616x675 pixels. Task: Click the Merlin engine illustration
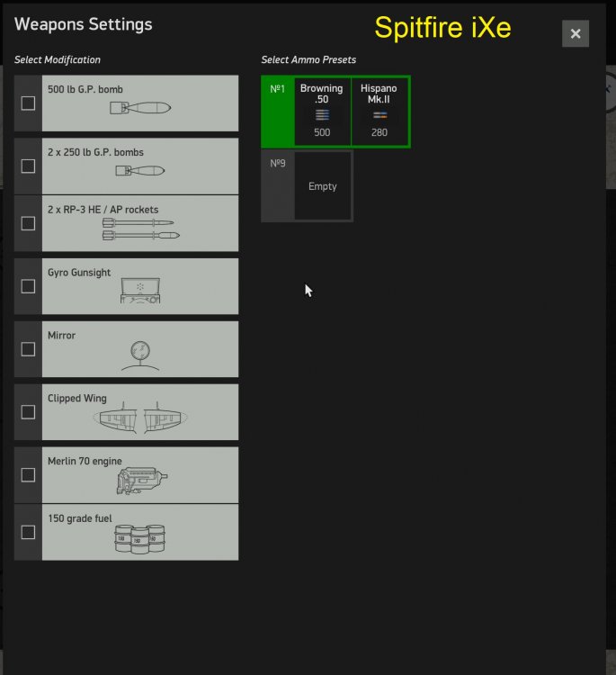point(141,481)
